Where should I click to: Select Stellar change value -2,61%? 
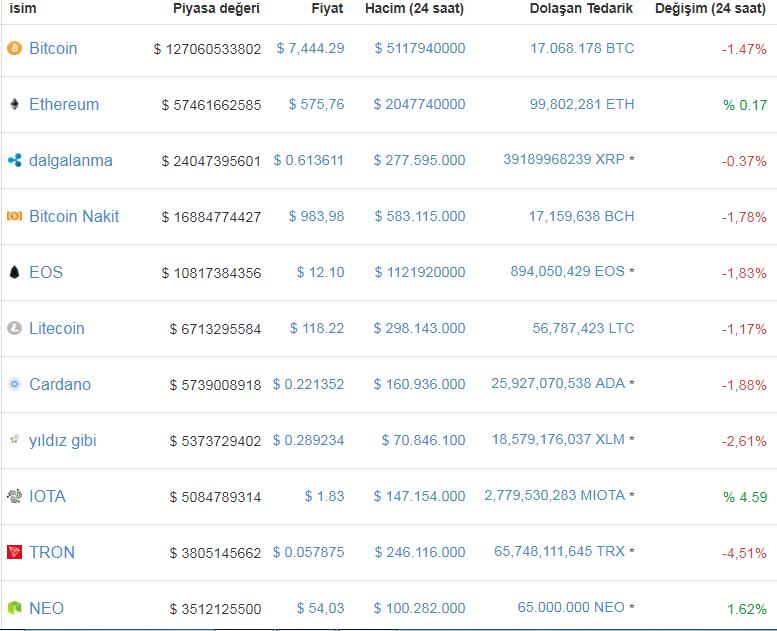[744, 441]
